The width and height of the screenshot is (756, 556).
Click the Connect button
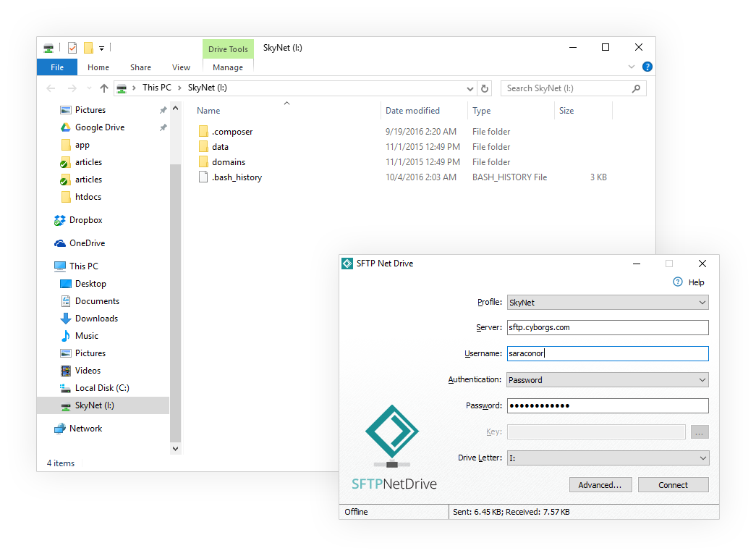pos(673,485)
